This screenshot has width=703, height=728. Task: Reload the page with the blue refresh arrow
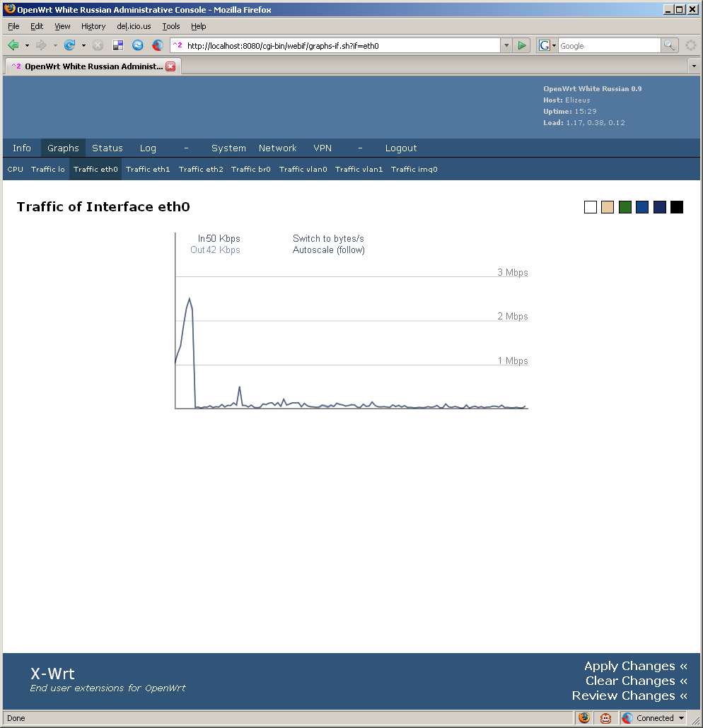click(70, 45)
